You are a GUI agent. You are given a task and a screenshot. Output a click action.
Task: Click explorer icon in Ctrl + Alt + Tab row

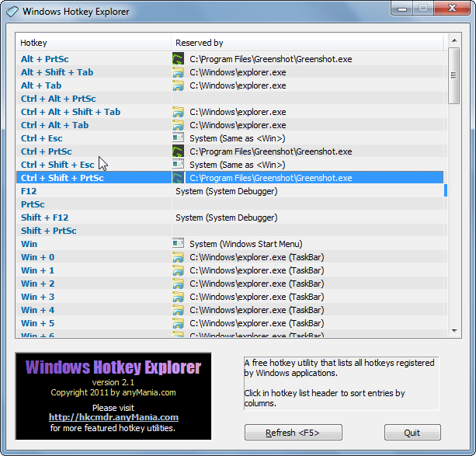[178, 125]
